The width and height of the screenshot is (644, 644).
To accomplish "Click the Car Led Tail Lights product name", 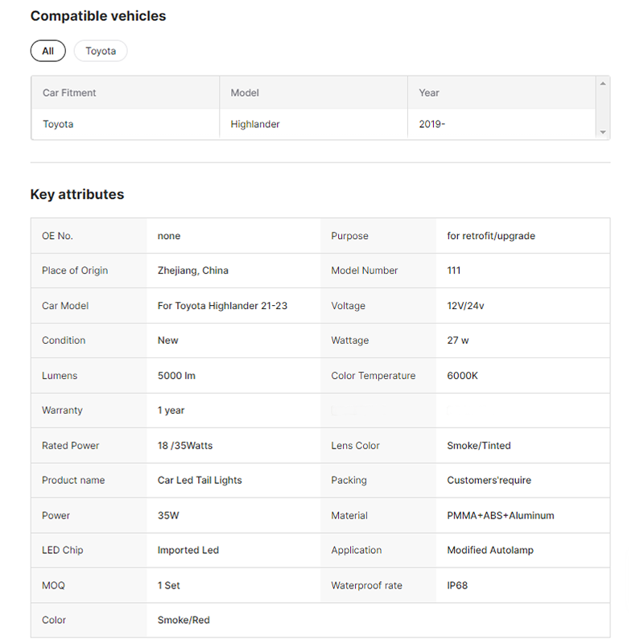I will 200,481.
